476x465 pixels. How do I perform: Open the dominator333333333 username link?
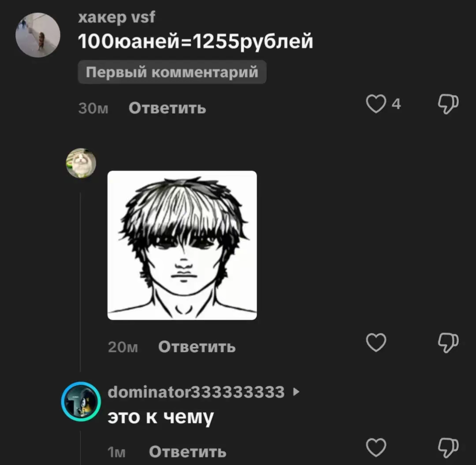(x=196, y=392)
